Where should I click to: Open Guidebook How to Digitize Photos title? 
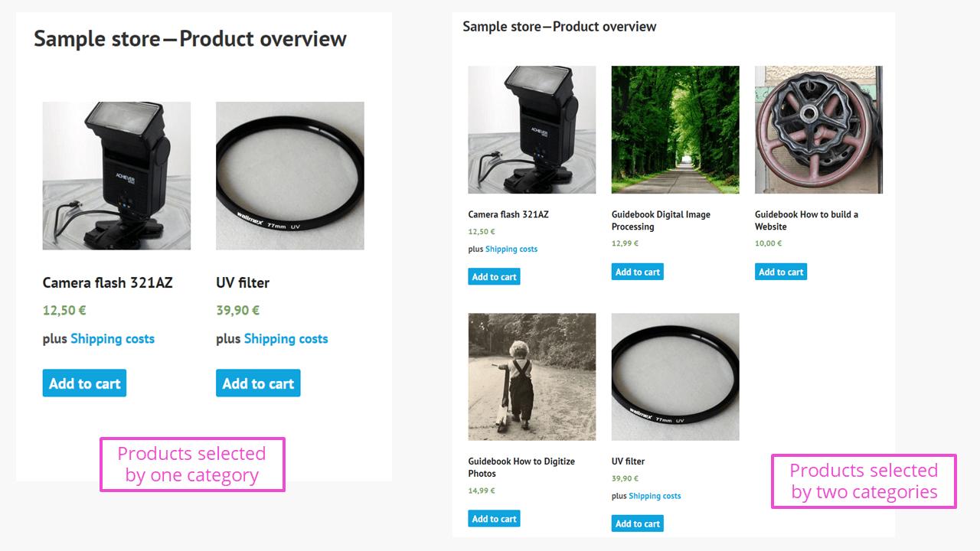click(521, 467)
